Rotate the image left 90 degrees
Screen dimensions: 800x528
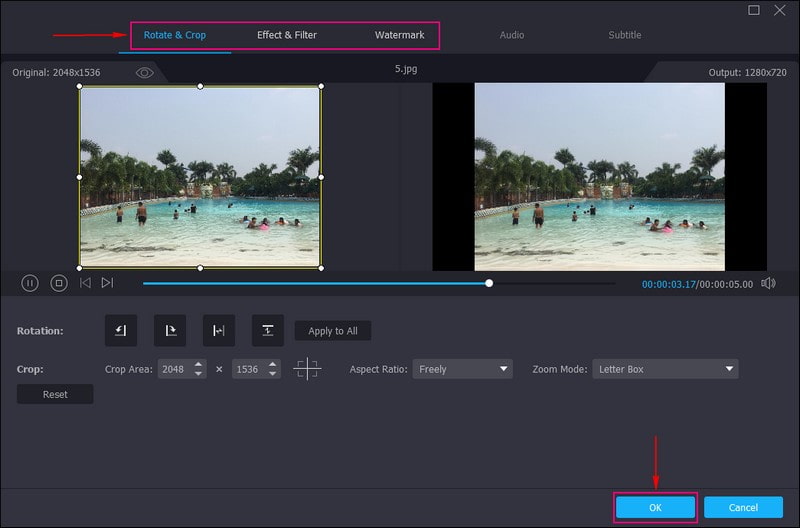pos(121,331)
